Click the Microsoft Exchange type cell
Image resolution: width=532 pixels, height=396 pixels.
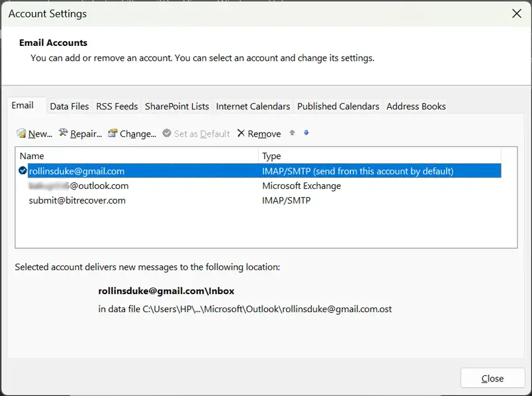pos(301,186)
